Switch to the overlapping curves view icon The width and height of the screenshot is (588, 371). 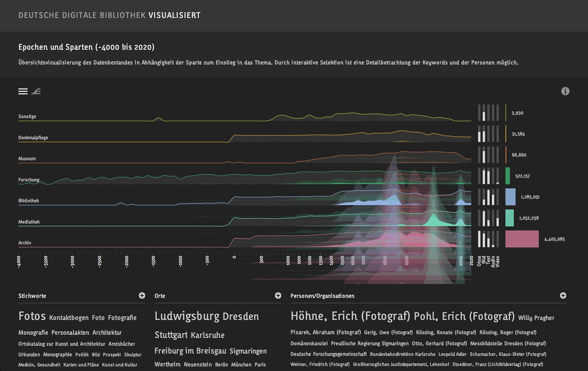[36, 91]
